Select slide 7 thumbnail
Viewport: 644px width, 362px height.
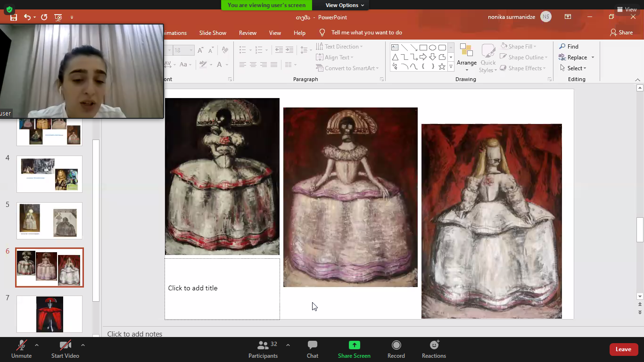[x=50, y=314]
